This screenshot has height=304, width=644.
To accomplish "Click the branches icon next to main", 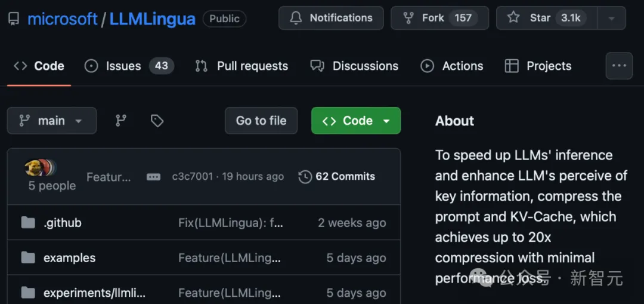I will pyautogui.click(x=121, y=121).
